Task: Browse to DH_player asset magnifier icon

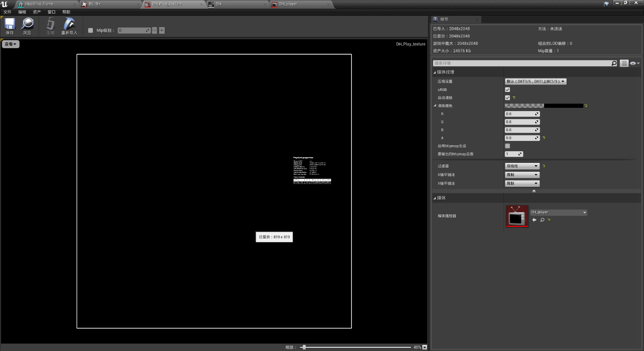Action: point(542,220)
